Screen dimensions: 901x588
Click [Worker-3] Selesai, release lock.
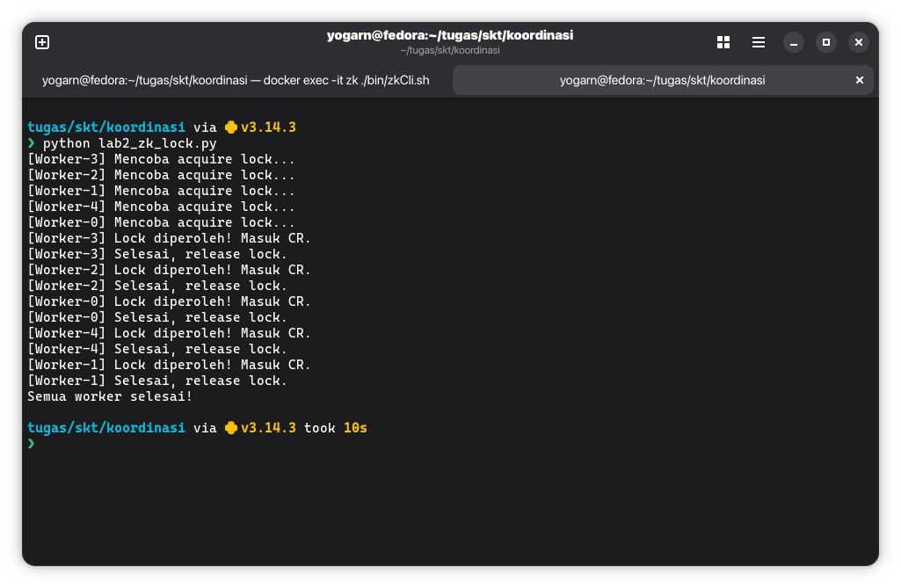coord(156,254)
